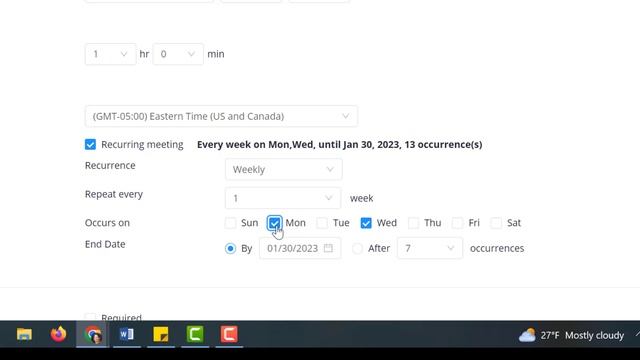The height and width of the screenshot is (360, 640).
Task: Uncheck the Recurring meeting checkbox
Action: (x=90, y=144)
